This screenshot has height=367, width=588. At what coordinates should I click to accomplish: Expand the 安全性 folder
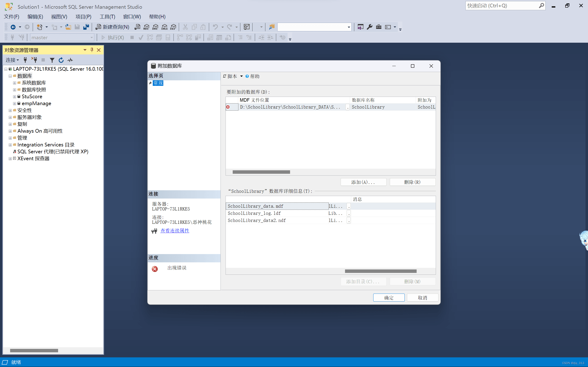pos(10,110)
